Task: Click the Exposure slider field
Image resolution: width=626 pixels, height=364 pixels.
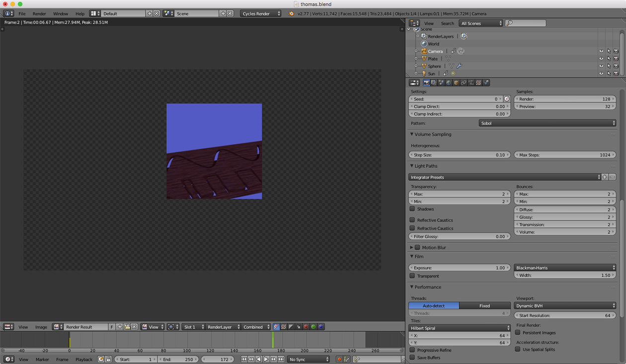Action: [x=459, y=268]
